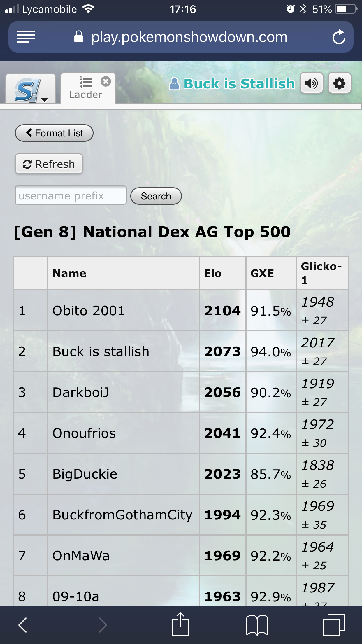Screen dimensions: 362x644
Task: Tap the browser back arrow
Action: pyautogui.click(x=22, y=625)
